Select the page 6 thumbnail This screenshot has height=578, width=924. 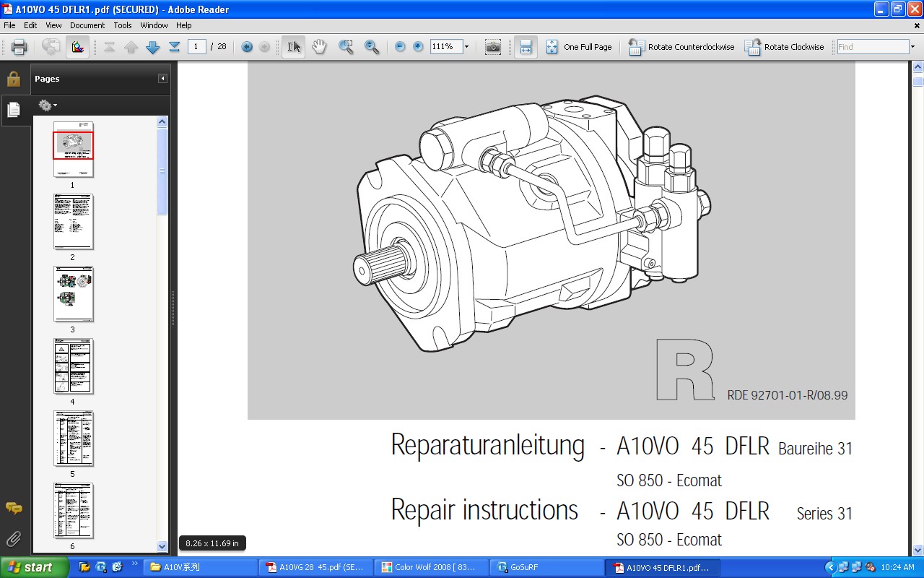[x=73, y=511]
